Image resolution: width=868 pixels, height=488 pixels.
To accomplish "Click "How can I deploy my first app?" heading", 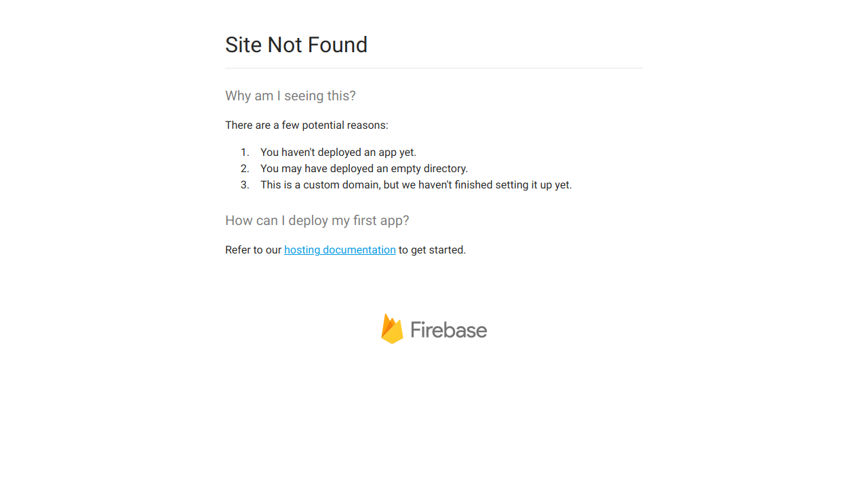I will [317, 221].
